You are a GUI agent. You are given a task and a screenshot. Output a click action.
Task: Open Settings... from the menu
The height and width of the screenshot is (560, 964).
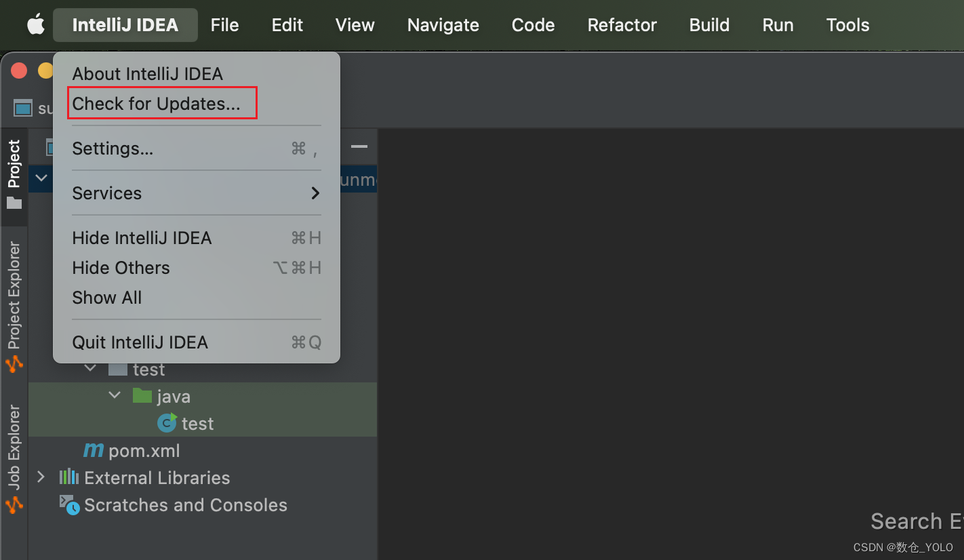pos(197,148)
